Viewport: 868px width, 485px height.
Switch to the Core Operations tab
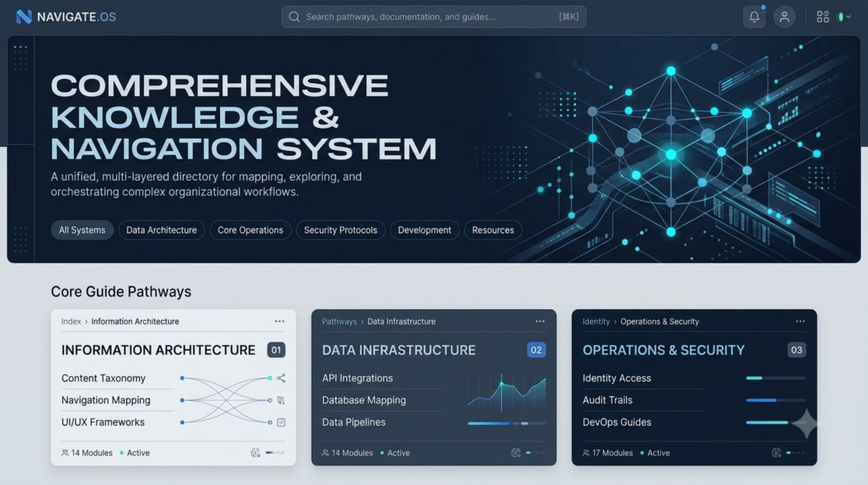(x=250, y=230)
